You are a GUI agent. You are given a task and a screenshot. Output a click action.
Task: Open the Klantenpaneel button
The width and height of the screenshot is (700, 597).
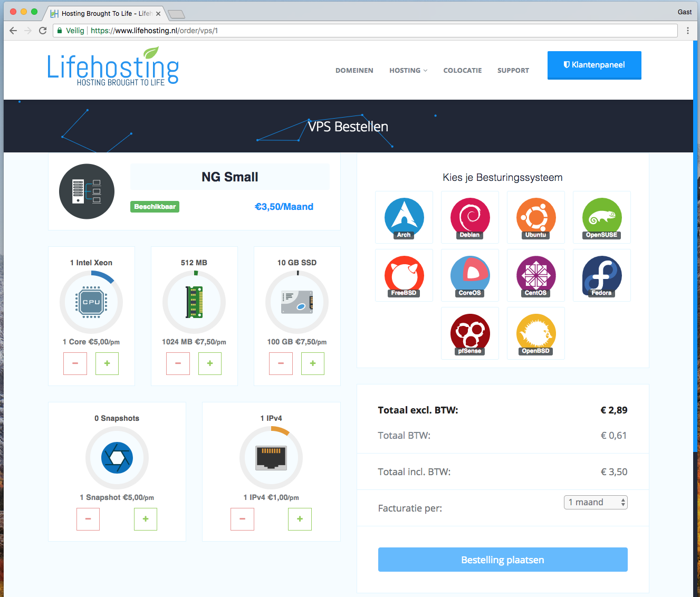[x=594, y=65]
